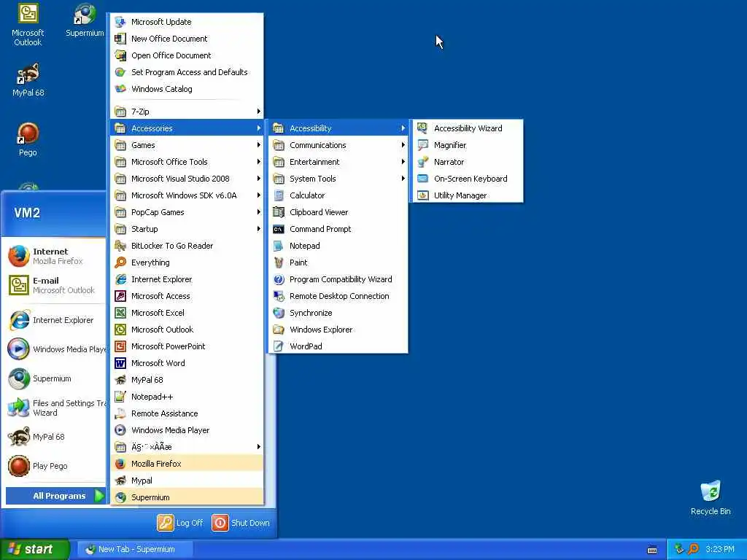Click the Start button
Screen dimensions: 747x560
click(x=34, y=549)
